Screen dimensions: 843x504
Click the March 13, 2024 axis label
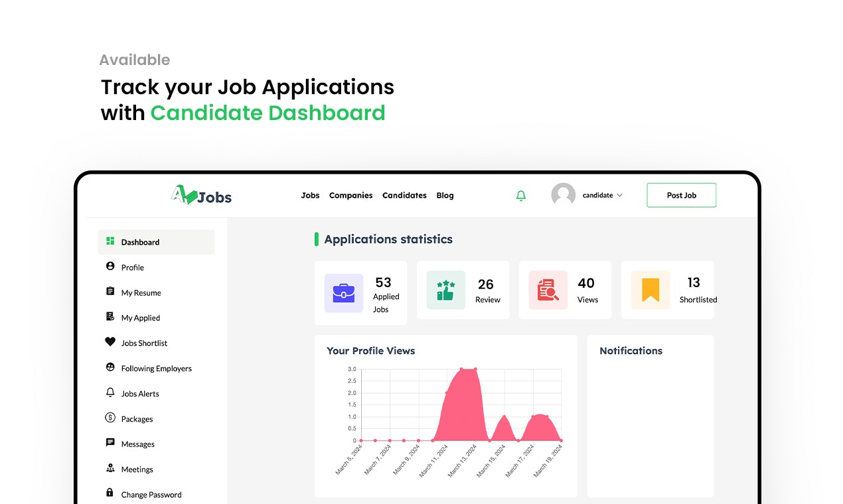[x=463, y=461]
